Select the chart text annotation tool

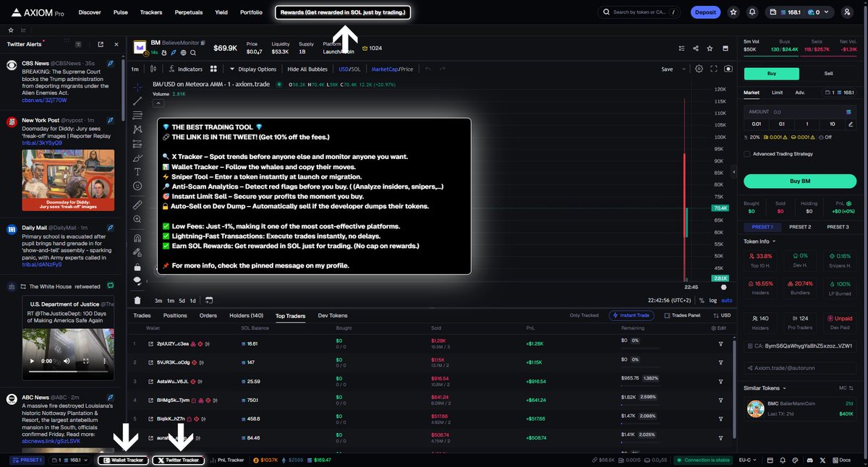click(137, 171)
